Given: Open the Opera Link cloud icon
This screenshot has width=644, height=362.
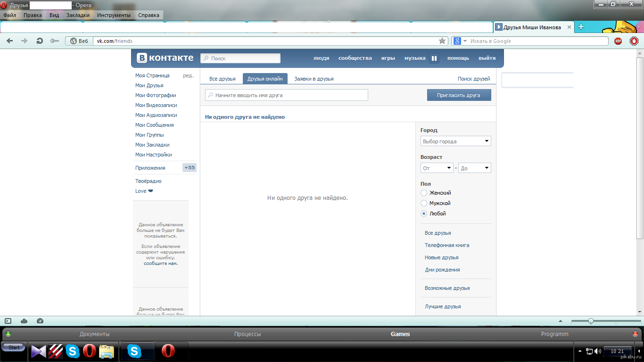Looking at the screenshot, I should [24, 321].
